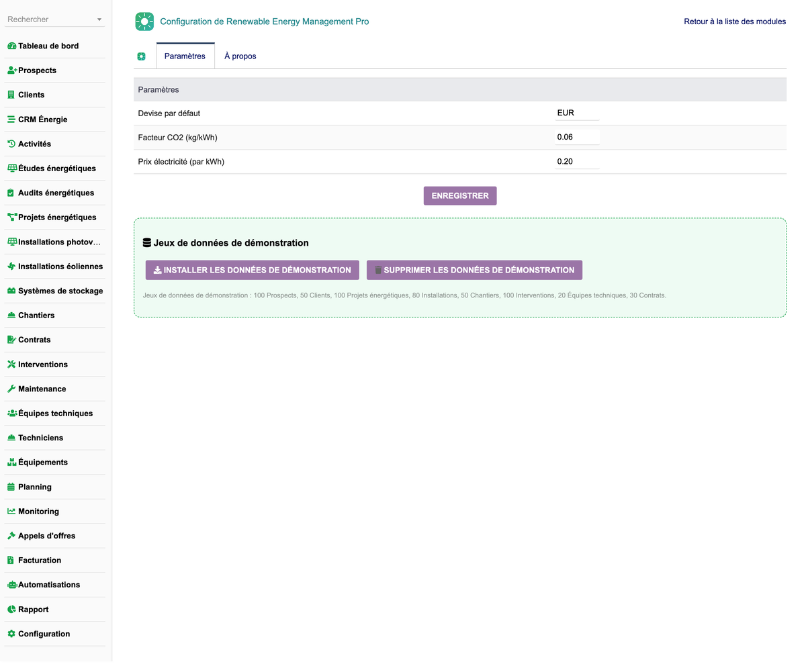Expand the Rechercher dropdown arrow
The width and height of the screenshot is (806, 672).
(x=99, y=19)
